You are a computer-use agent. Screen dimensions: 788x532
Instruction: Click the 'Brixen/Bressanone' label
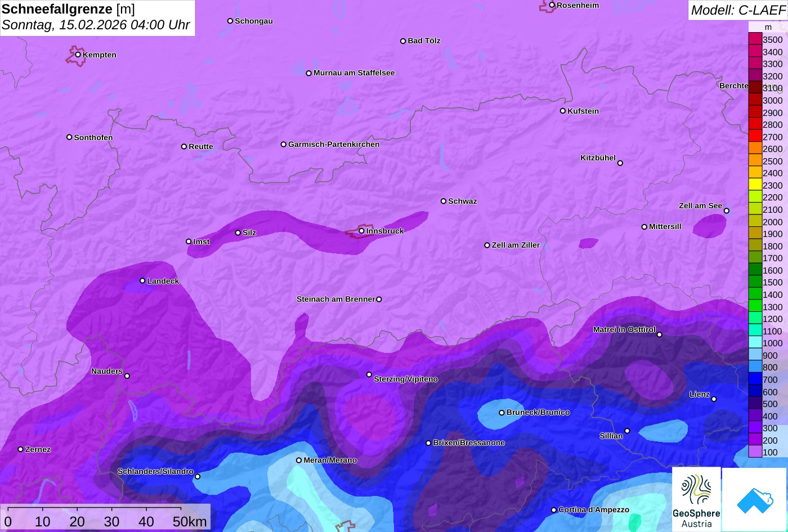469,443
